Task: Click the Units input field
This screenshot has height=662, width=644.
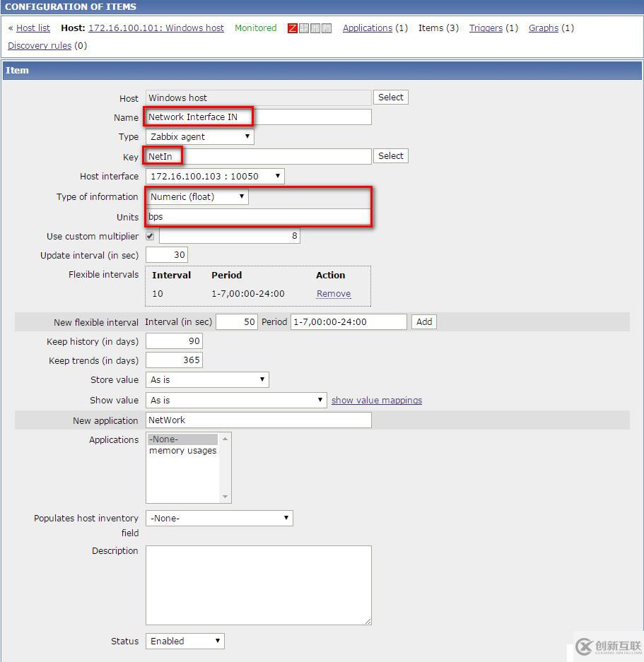Action: (259, 217)
